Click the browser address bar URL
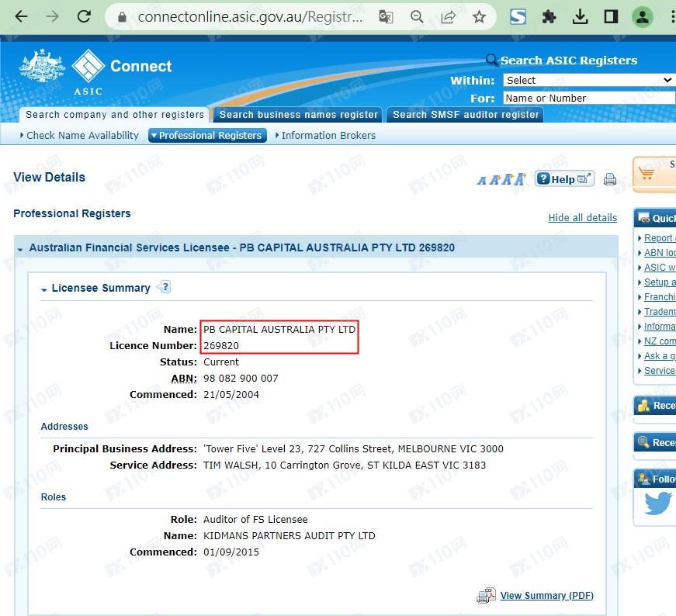This screenshot has height=616, width=676. pos(250,17)
